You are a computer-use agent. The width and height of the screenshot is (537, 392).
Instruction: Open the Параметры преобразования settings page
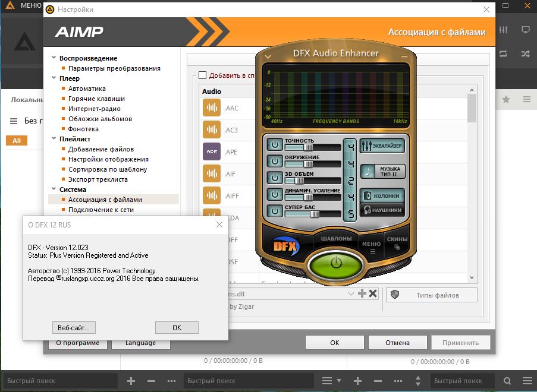pyautogui.click(x=114, y=68)
